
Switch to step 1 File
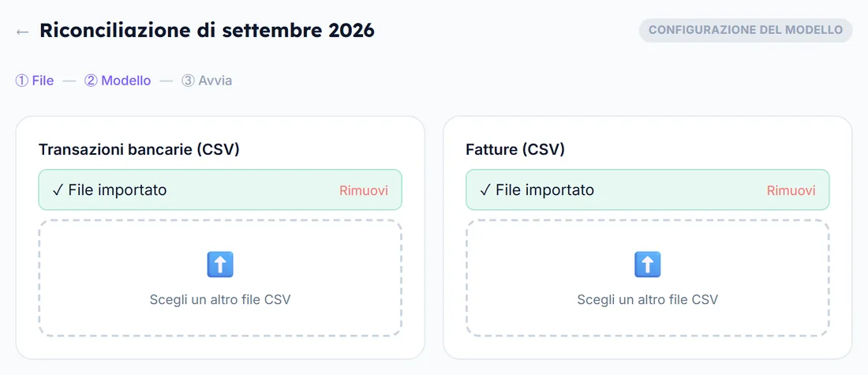(35, 81)
